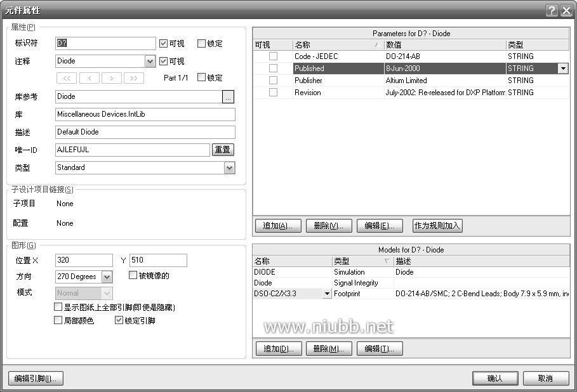This screenshot has height=392, width=577.
Task: Click the last-part navigation button (>>)
Action: click(133, 78)
